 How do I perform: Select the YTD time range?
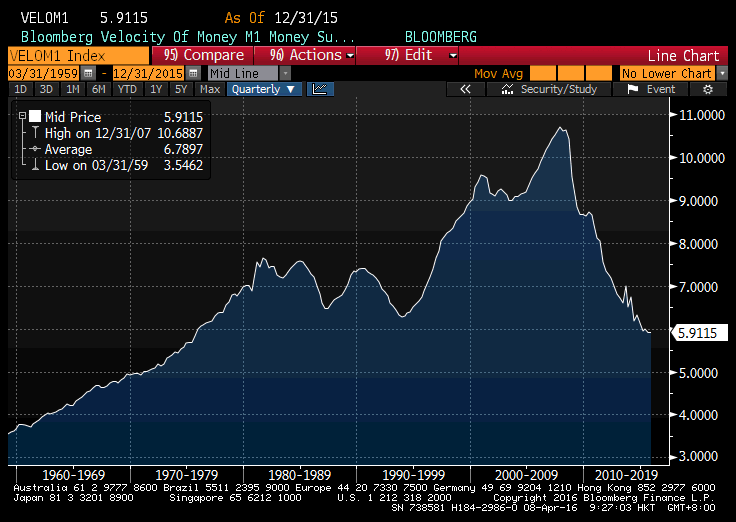127,89
